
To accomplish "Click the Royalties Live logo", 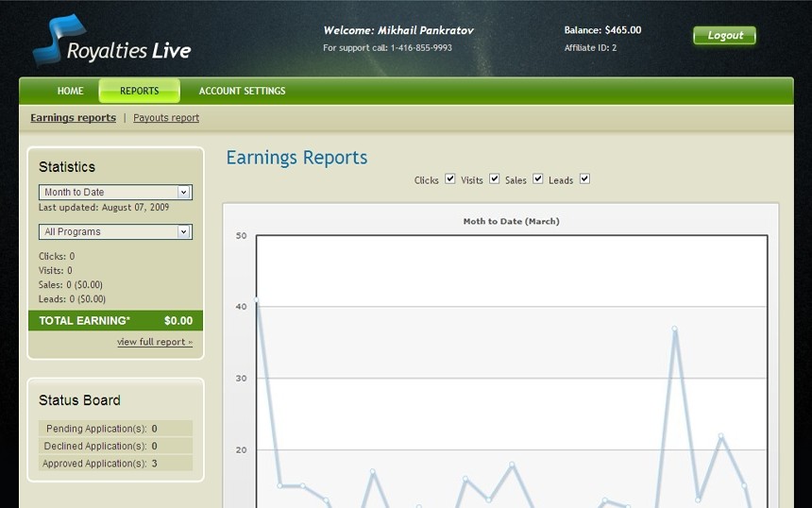I will (111, 42).
